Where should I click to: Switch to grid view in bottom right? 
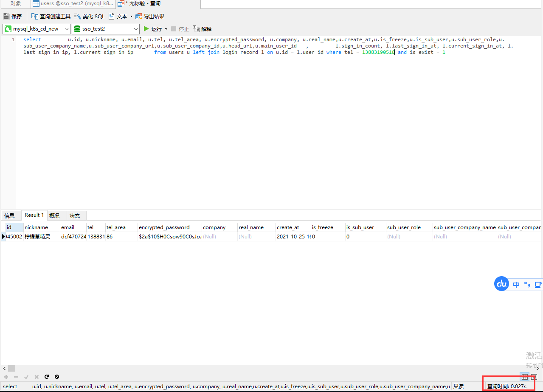click(525, 377)
